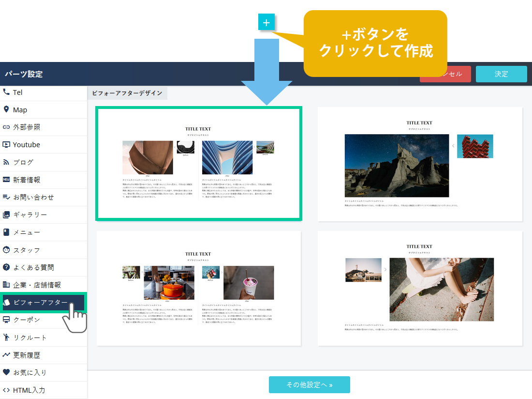The width and height of the screenshot is (532, 399).
Task: Pick the bottom-right design with seated legs photo
Action: (x=420, y=288)
